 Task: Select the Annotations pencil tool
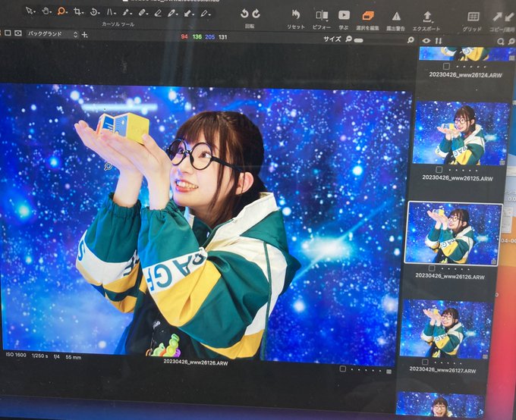(204, 14)
